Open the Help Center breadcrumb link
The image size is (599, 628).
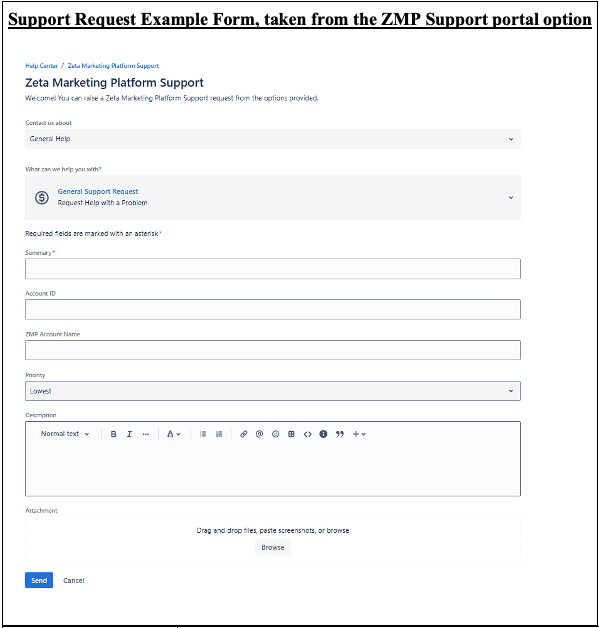pyautogui.click(x=42, y=66)
